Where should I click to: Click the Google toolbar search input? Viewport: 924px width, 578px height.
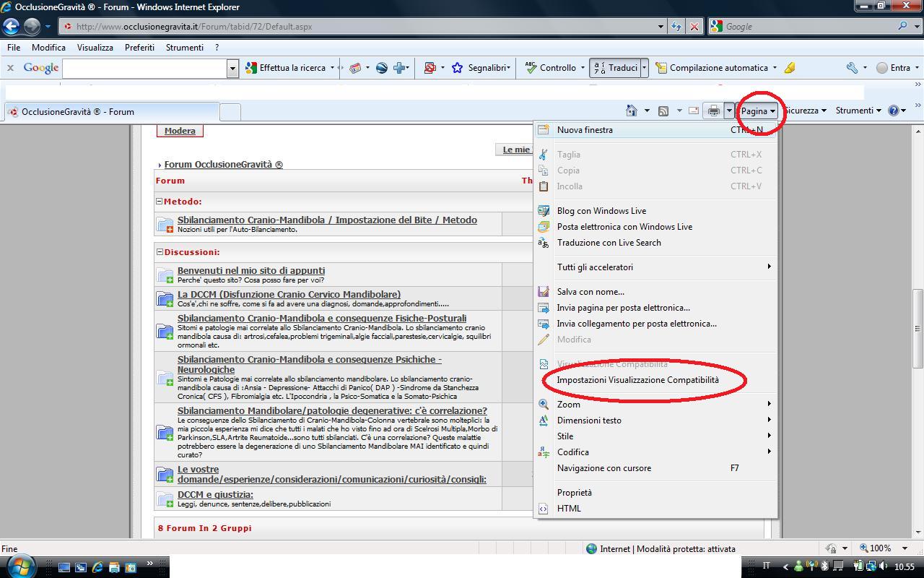point(145,68)
